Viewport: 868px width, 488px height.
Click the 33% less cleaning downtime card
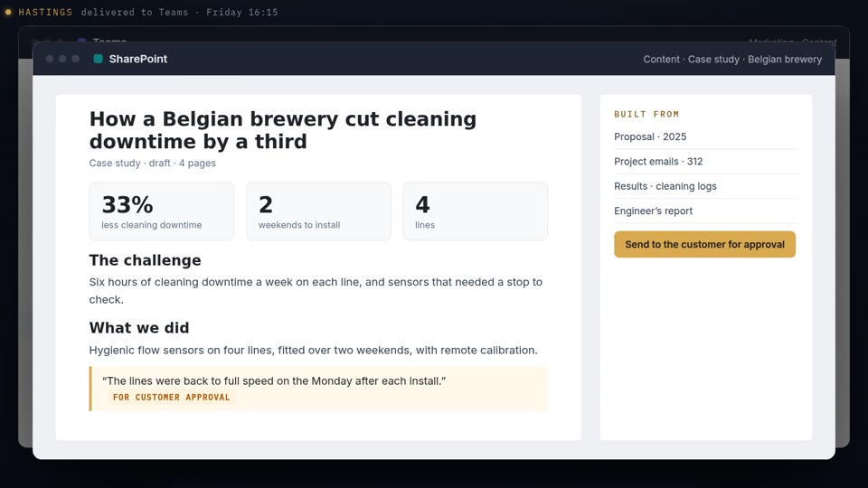(x=162, y=211)
